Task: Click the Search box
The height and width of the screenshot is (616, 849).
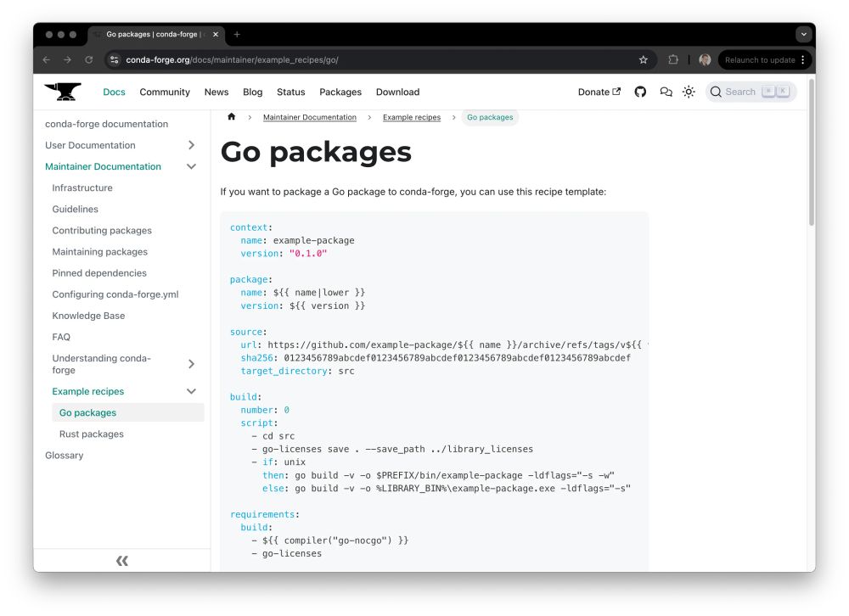Action: tap(751, 92)
